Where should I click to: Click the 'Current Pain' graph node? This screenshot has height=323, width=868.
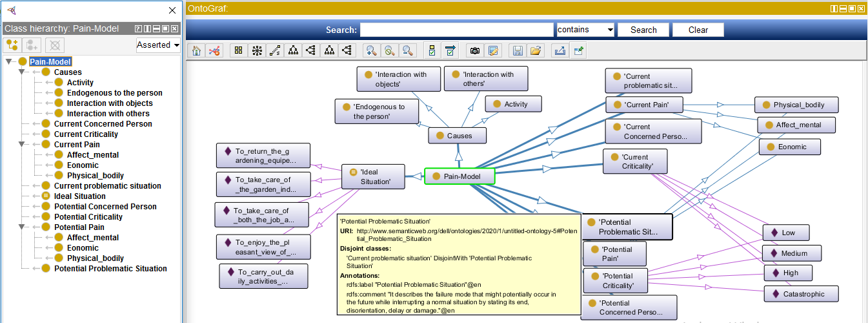[x=644, y=105]
